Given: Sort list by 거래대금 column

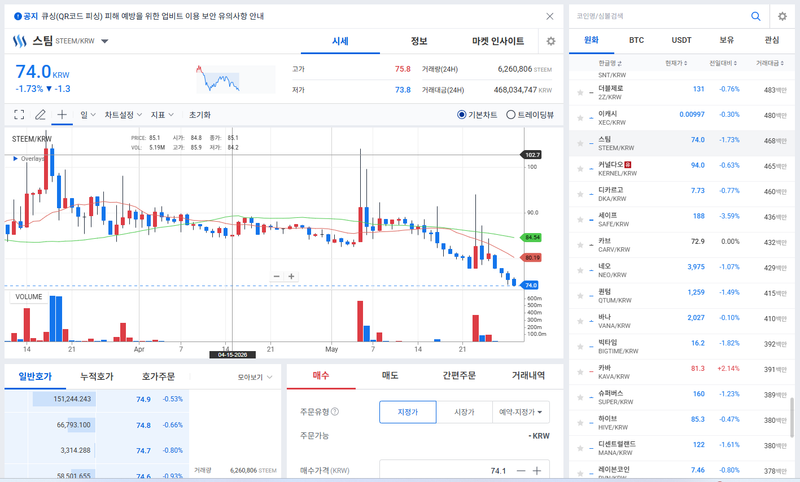Looking at the screenshot, I should (770, 63).
